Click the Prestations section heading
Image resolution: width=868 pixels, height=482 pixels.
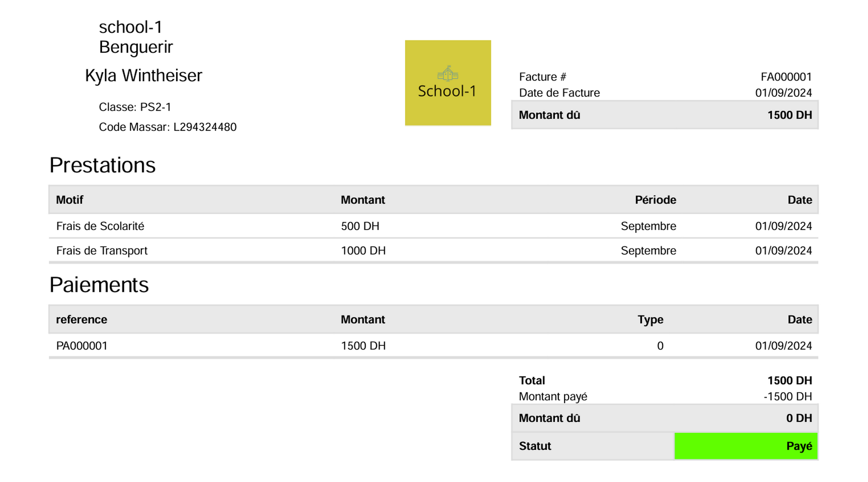point(102,165)
